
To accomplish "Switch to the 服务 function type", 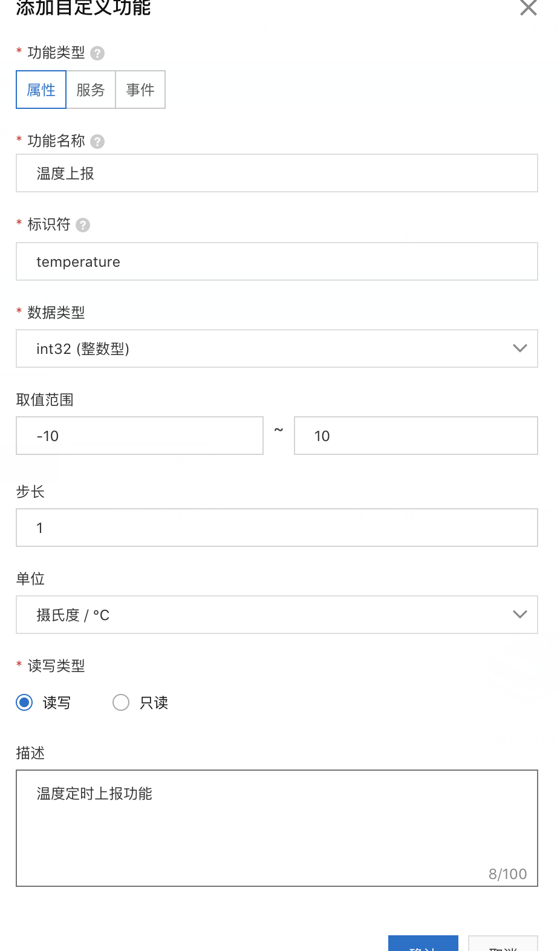I will tap(91, 90).
